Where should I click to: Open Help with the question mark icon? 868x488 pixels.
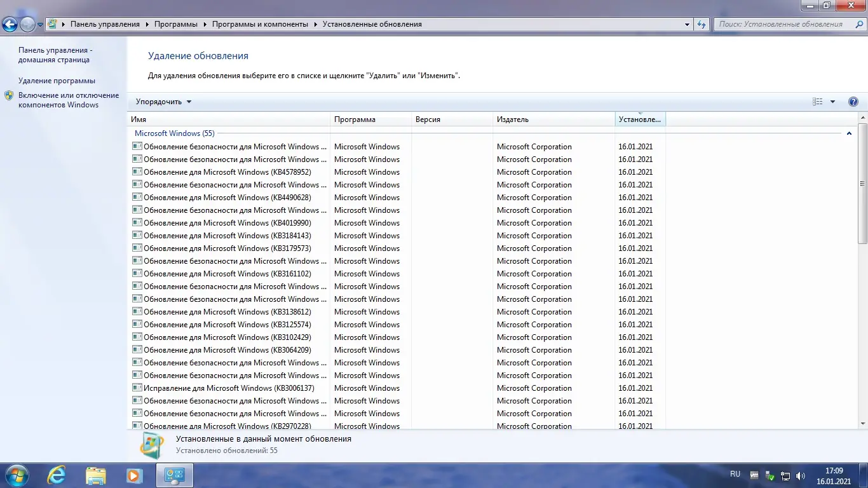[853, 102]
